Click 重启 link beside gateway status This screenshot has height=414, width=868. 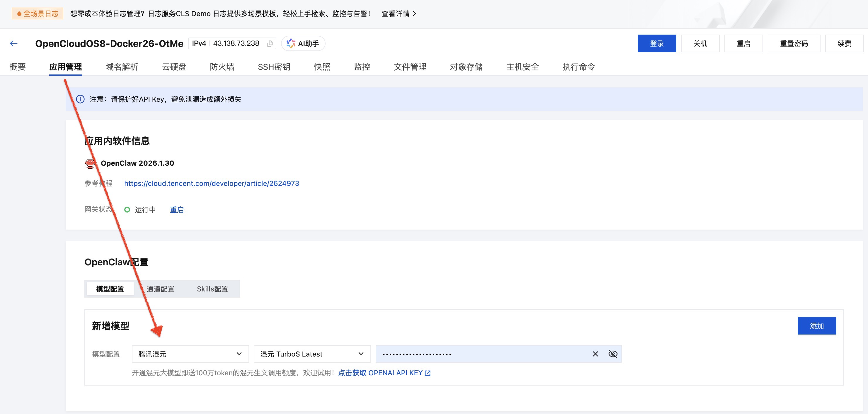click(x=177, y=210)
